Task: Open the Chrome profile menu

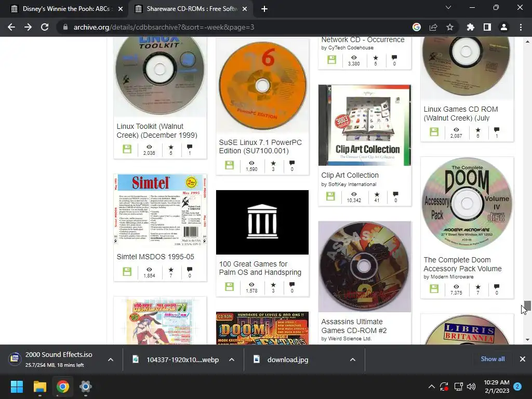Action: click(x=504, y=27)
